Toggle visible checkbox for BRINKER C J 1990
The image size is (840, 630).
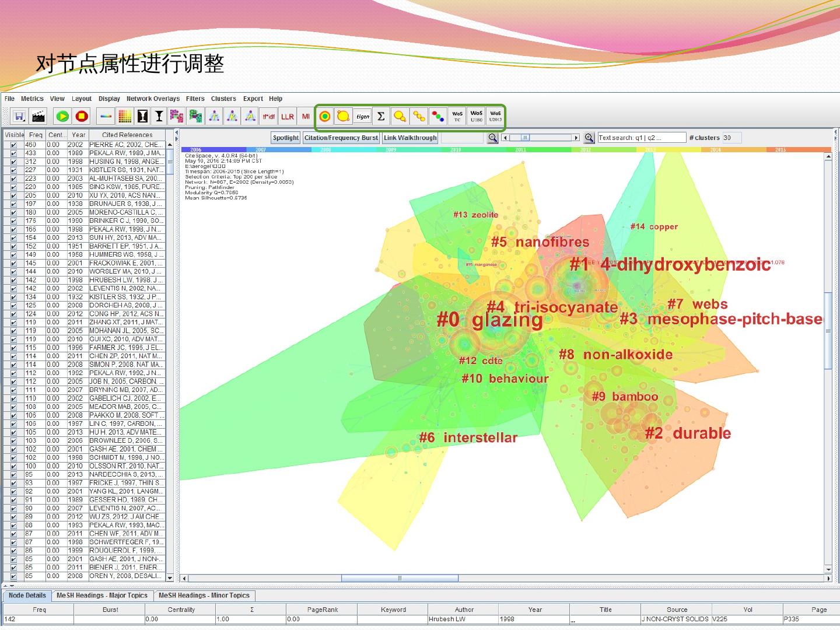pyautogui.click(x=13, y=221)
